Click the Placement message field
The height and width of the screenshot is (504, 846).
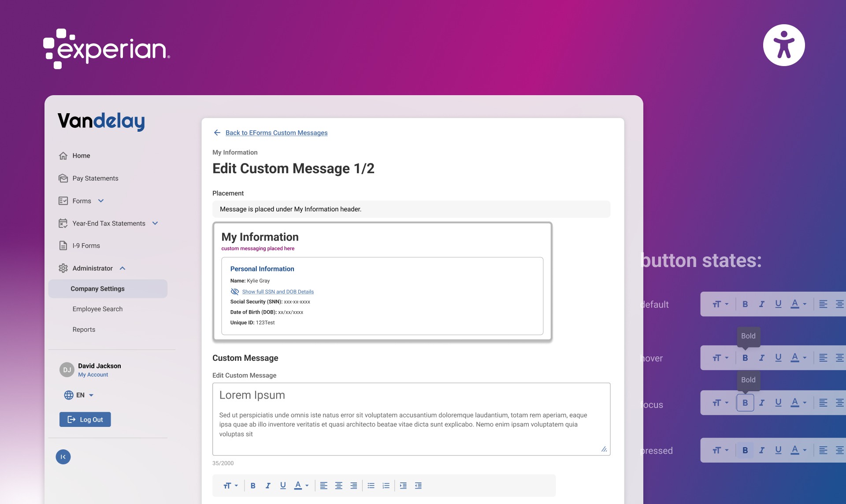click(412, 209)
